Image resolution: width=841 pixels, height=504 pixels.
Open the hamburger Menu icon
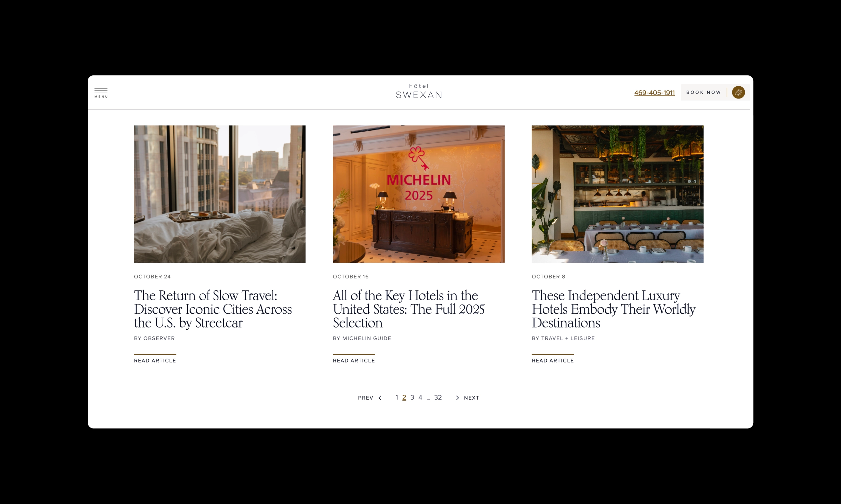point(101,93)
